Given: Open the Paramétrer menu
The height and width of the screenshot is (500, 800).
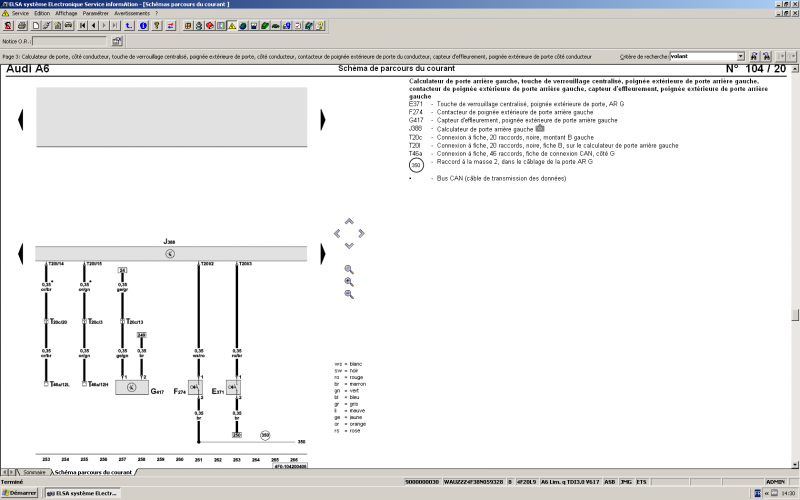Looking at the screenshot, I should 95,13.
